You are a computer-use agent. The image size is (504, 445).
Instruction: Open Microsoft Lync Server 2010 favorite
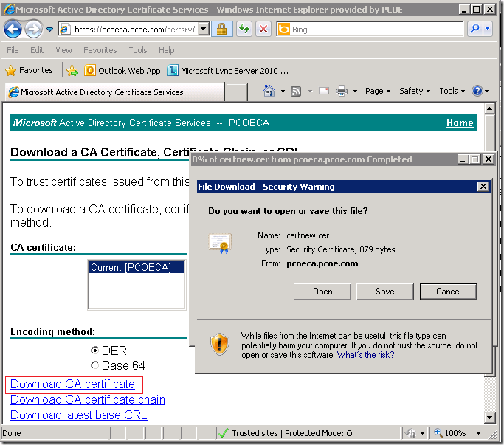[x=227, y=70]
